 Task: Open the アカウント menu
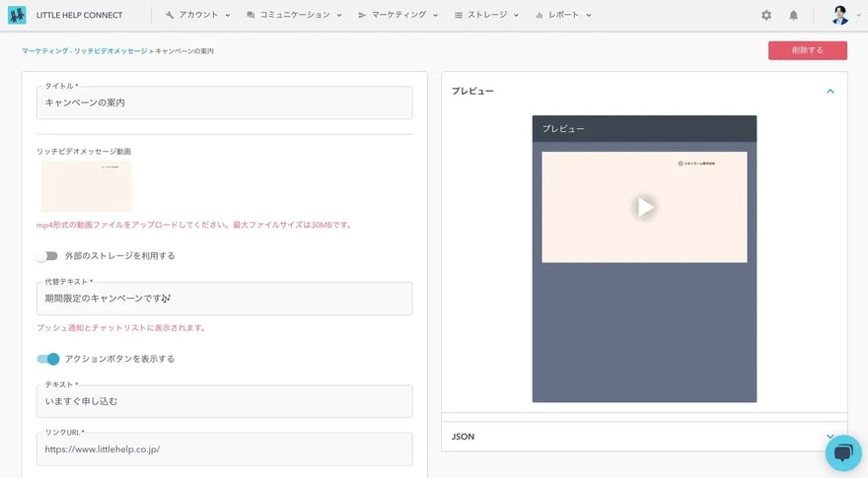pyautogui.click(x=197, y=15)
